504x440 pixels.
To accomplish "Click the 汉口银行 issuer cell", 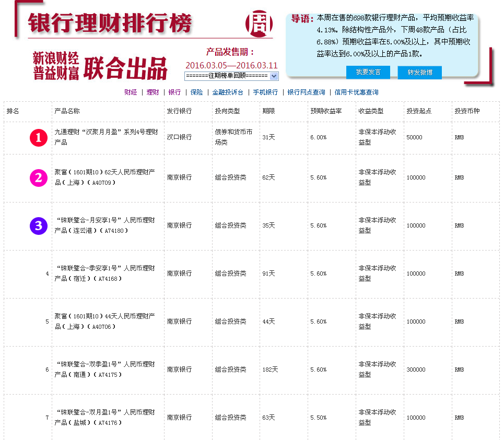I will click(x=179, y=137).
